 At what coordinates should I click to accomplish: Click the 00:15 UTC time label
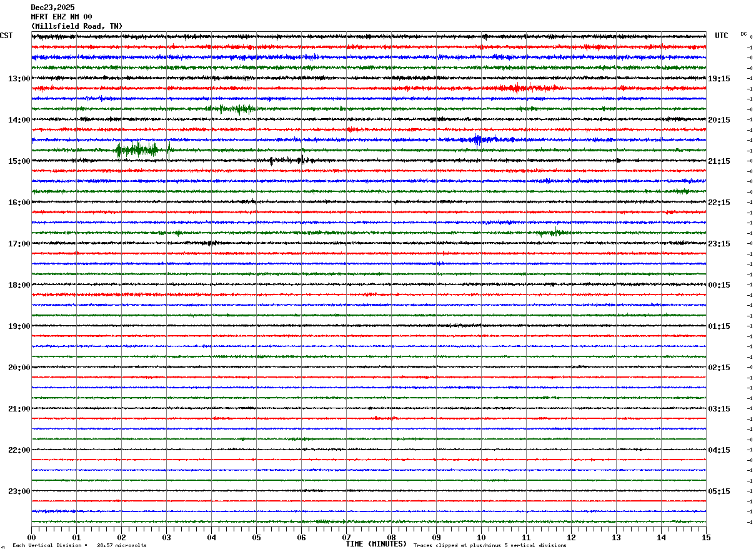coord(719,285)
